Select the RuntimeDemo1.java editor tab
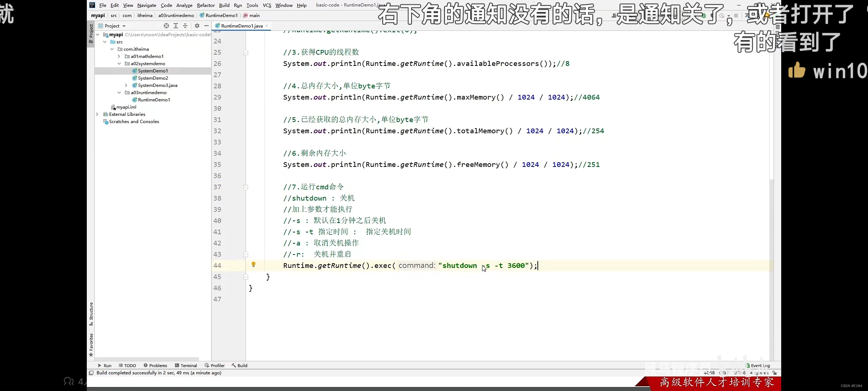Viewport: 868px width, 391px height. click(x=241, y=26)
